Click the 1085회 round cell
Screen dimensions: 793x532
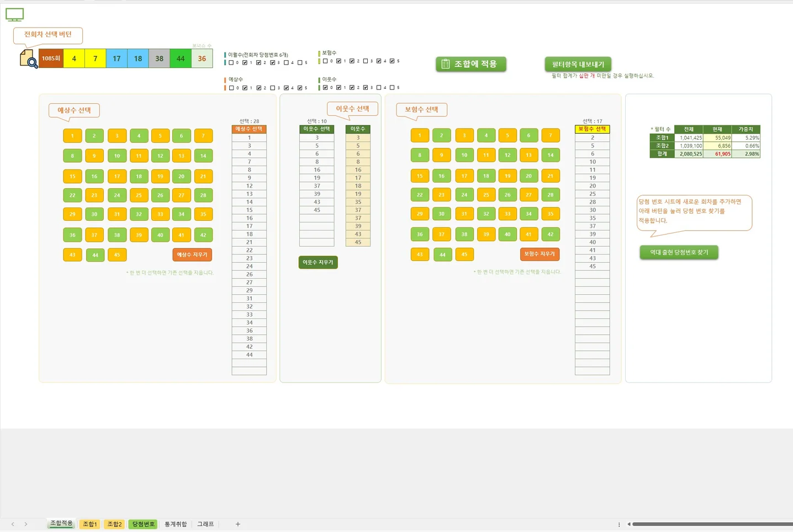pos(51,58)
